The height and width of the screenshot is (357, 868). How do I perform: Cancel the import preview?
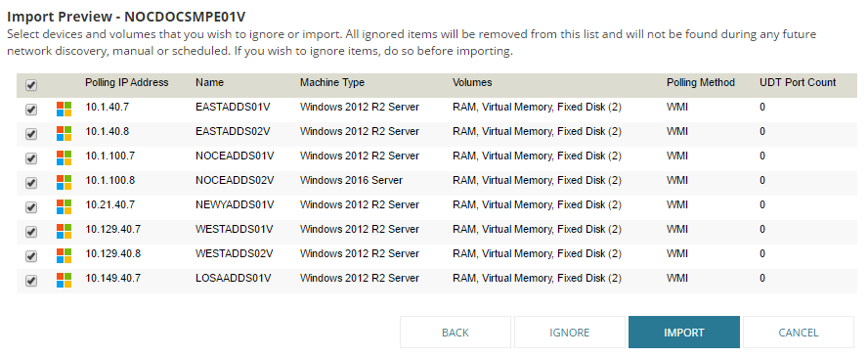799,333
